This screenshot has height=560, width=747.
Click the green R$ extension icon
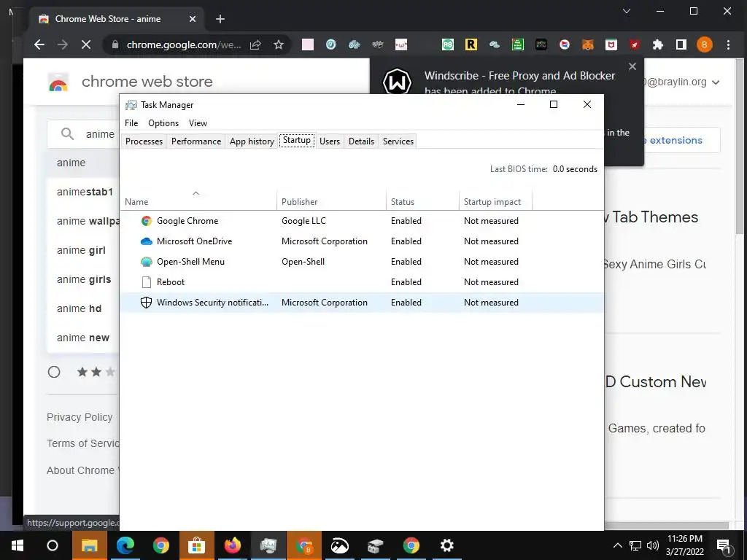pyautogui.click(x=447, y=44)
